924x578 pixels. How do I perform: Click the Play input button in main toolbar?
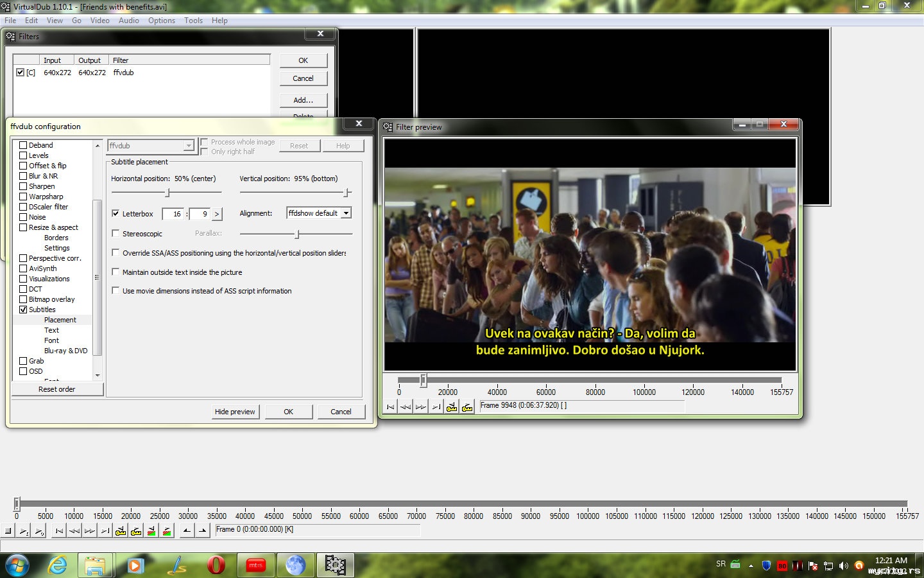click(24, 530)
